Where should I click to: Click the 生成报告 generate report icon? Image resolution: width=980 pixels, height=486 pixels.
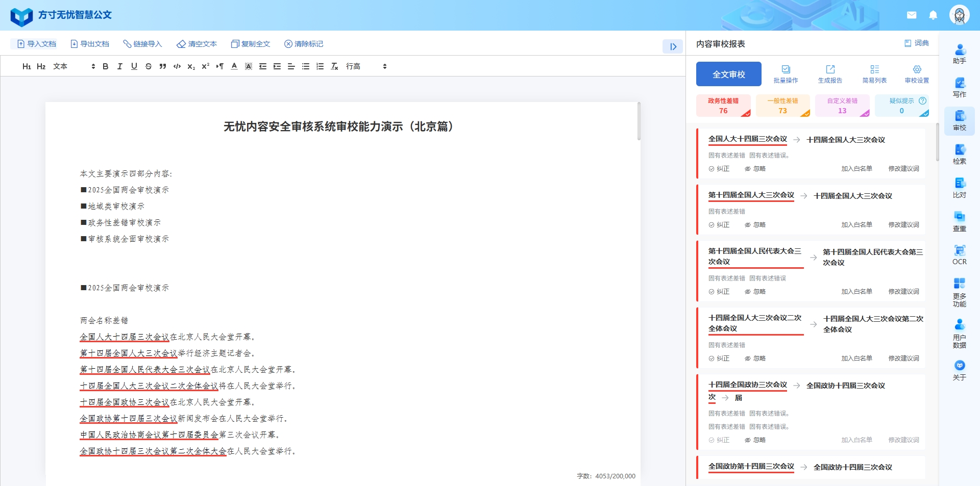tap(830, 74)
